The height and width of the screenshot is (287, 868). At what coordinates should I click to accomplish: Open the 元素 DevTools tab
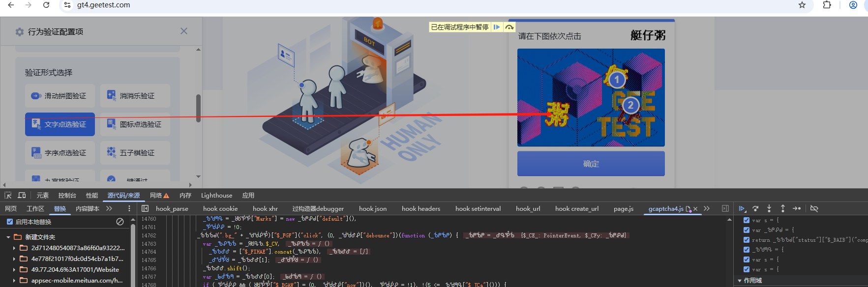click(43, 195)
